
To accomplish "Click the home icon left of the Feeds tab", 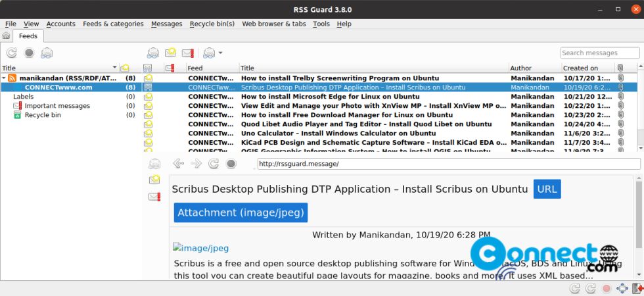I will tap(6, 36).
